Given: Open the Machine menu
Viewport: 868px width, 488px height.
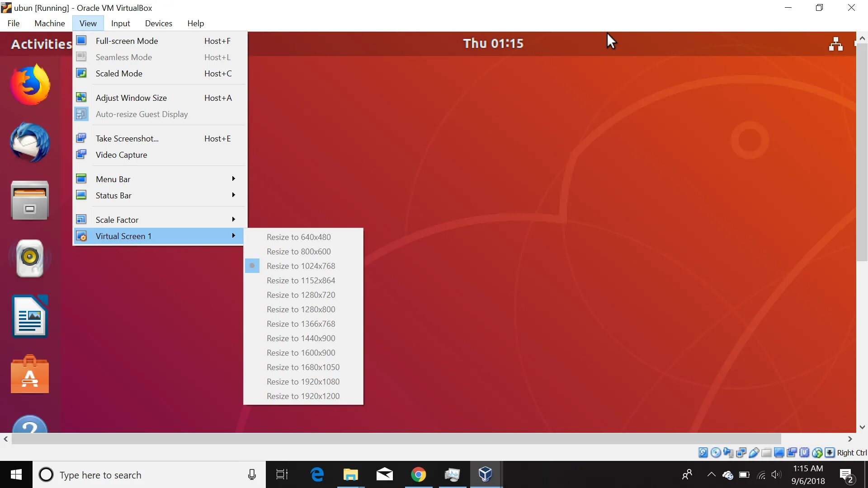Looking at the screenshot, I should click(x=50, y=23).
